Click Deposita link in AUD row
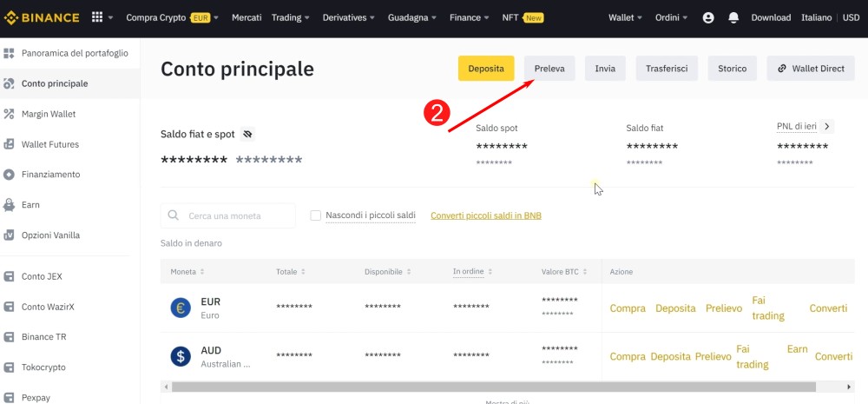 click(x=670, y=357)
